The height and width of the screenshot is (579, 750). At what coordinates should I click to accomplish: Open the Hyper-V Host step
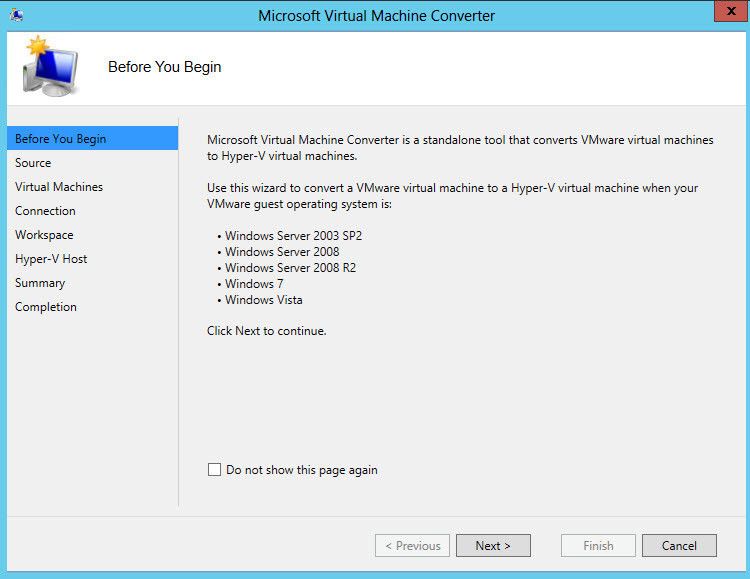coord(92,258)
